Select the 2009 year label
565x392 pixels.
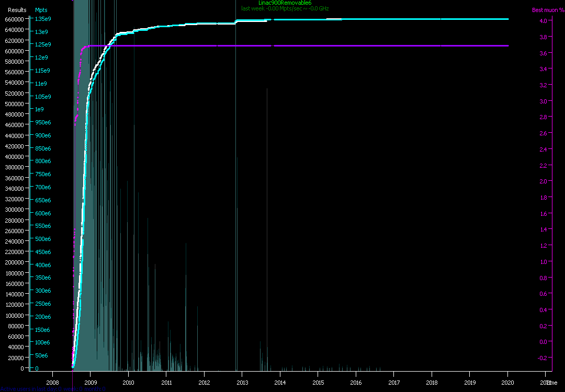click(x=91, y=383)
